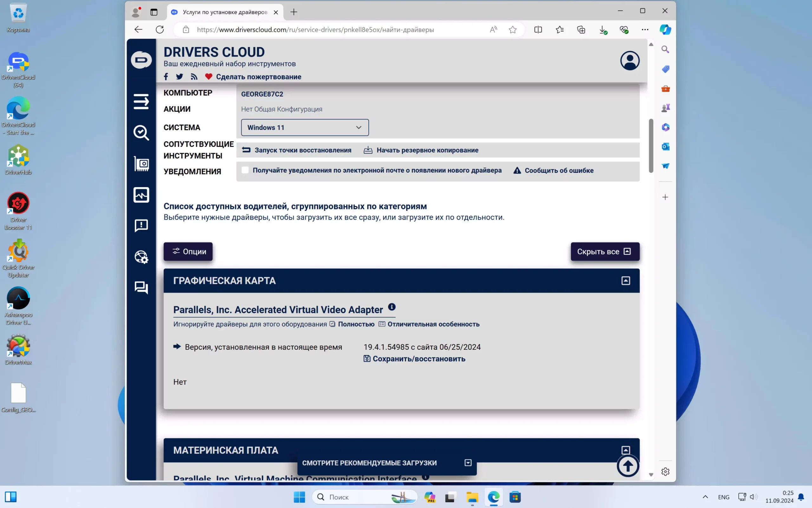The height and width of the screenshot is (508, 812).
Task: Open the hardware configuration sidebar icon
Action: [141, 164]
